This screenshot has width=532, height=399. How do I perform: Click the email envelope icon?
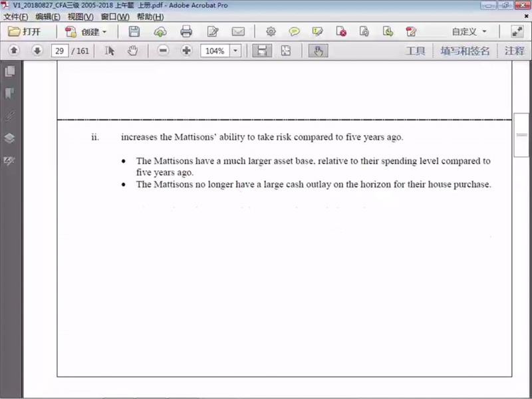point(237,31)
